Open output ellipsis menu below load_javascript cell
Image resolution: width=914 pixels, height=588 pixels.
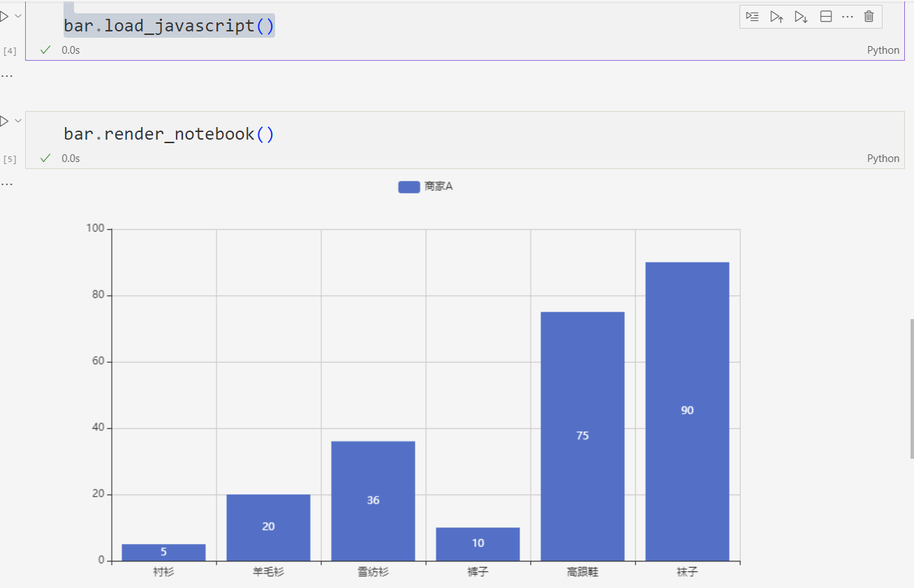pyautogui.click(x=6, y=75)
